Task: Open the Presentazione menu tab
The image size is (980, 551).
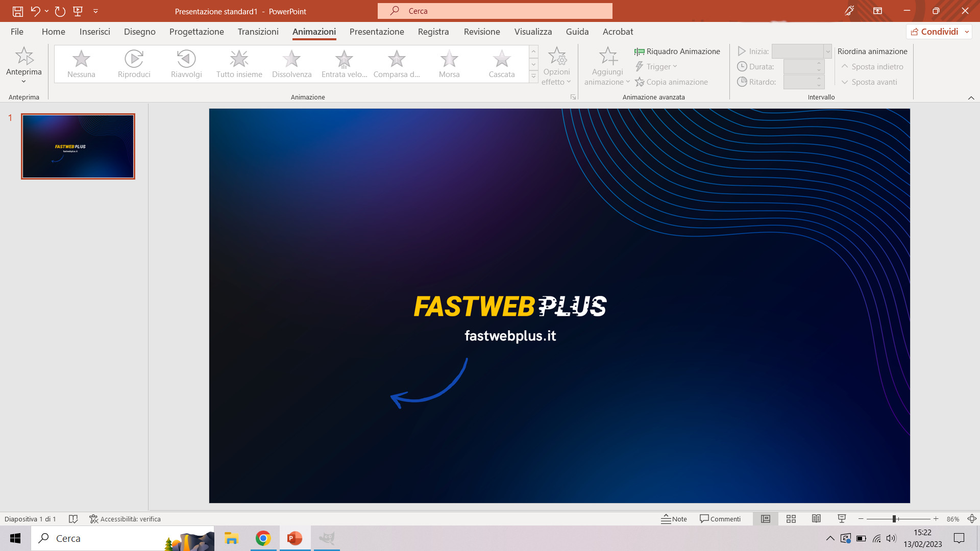Action: coord(376,32)
